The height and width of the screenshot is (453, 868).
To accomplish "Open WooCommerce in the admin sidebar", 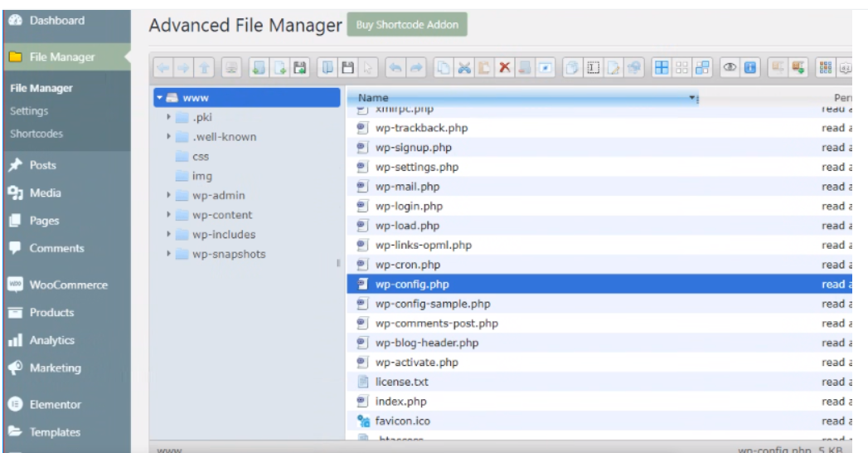I will coord(68,285).
